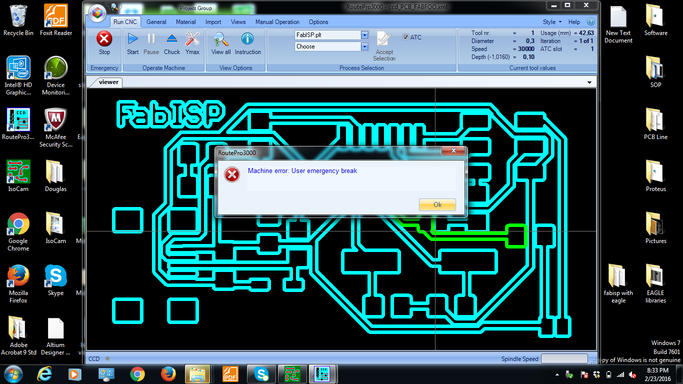Image resolution: width=683 pixels, height=384 pixels.
Task: Click the Spindle Speed field
Action: 564,359
